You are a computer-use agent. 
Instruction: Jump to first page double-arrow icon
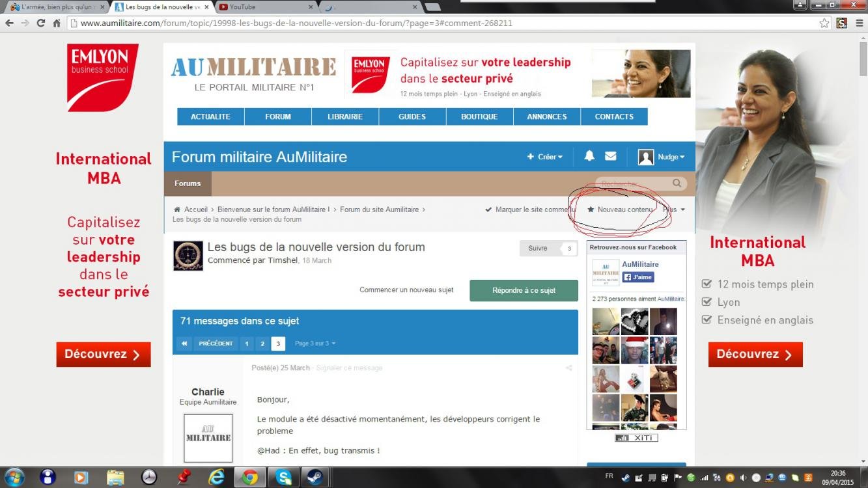tap(184, 344)
